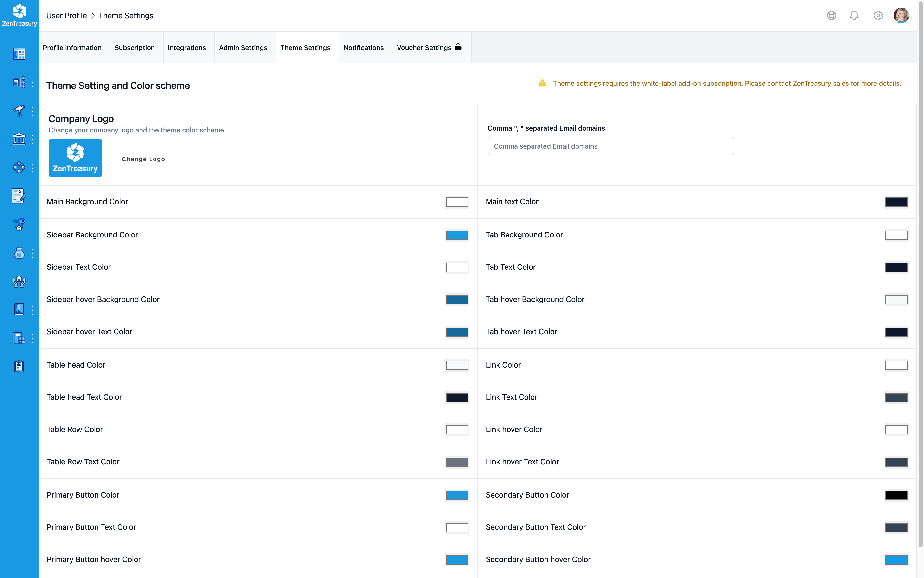Image resolution: width=924 pixels, height=578 pixels.
Task: Open the Table Row Text Color swatch
Action: [x=457, y=462]
